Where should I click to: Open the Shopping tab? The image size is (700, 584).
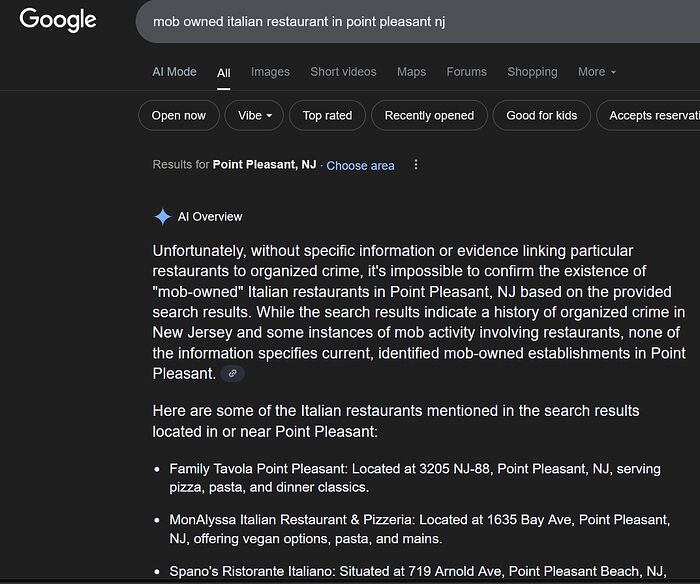pyautogui.click(x=532, y=72)
